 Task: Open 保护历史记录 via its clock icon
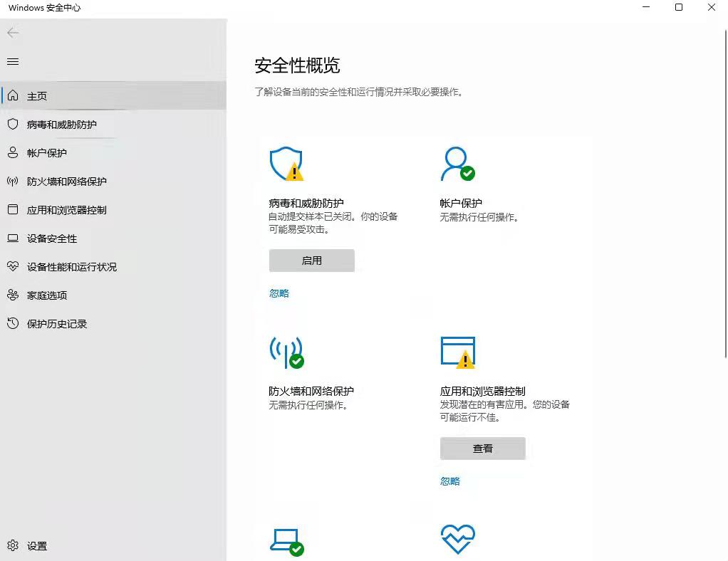[12, 323]
